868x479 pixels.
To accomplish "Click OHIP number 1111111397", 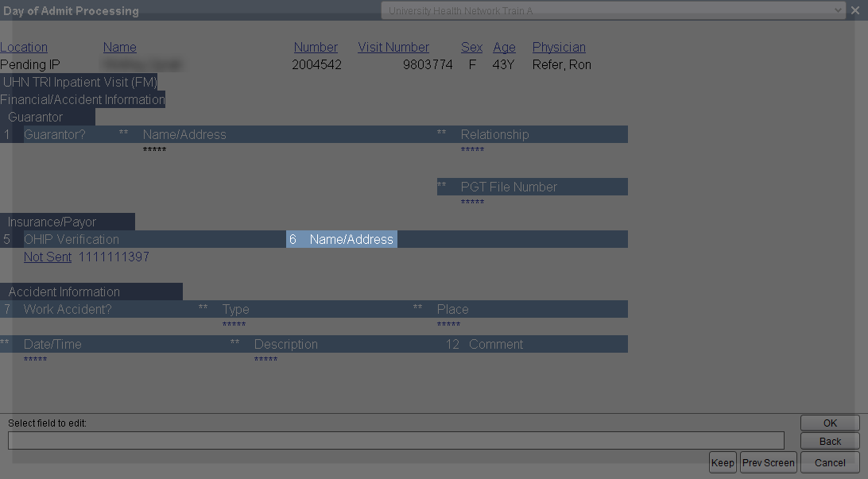I will click(x=114, y=257).
